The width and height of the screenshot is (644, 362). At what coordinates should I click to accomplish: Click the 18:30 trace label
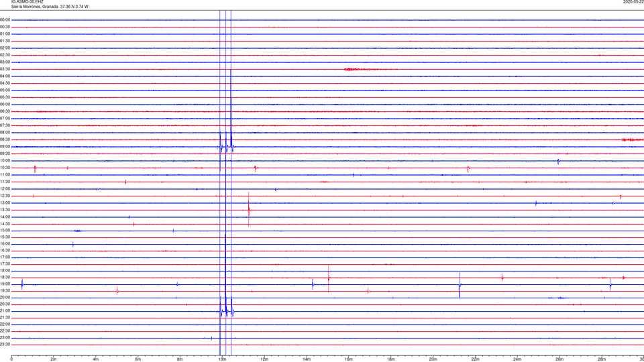click(x=5, y=277)
